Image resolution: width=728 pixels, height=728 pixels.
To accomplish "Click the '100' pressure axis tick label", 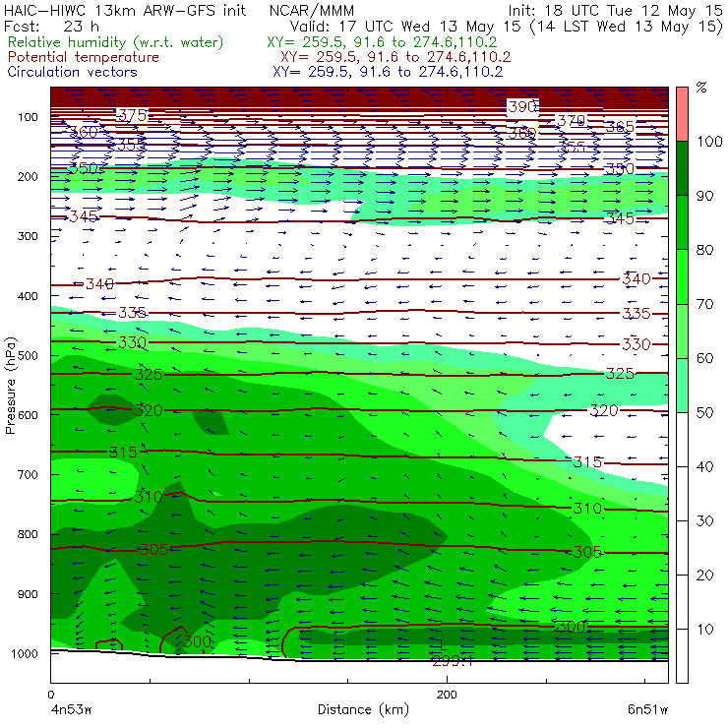I will [28, 117].
